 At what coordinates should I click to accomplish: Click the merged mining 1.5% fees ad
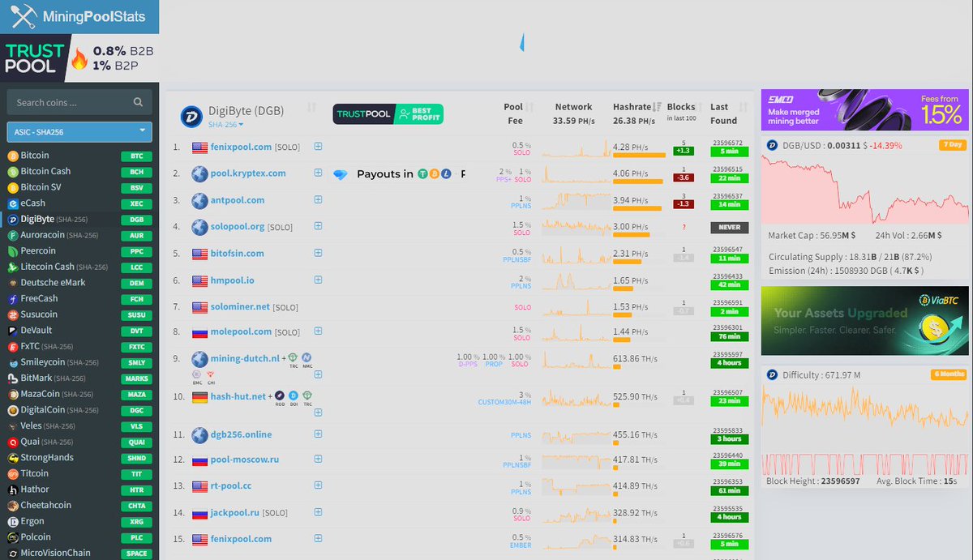[x=864, y=110]
